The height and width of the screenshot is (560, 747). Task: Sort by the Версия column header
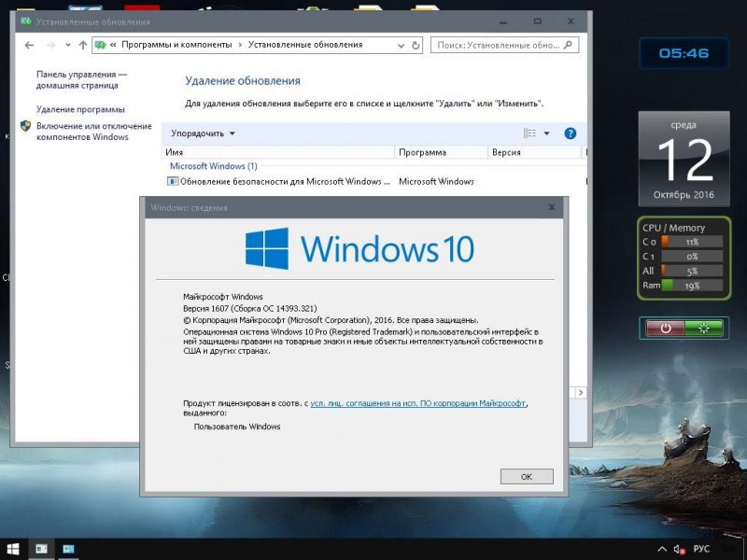click(534, 152)
